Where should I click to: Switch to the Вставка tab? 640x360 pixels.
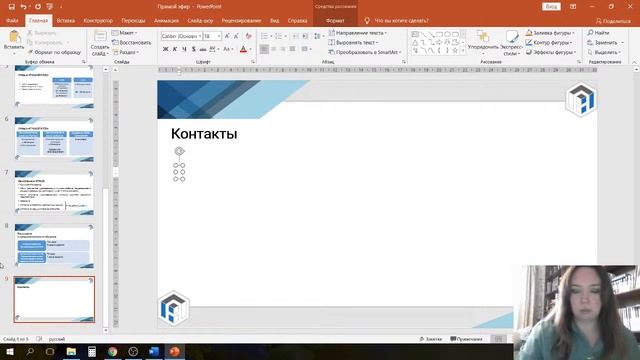click(x=66, y=20)
